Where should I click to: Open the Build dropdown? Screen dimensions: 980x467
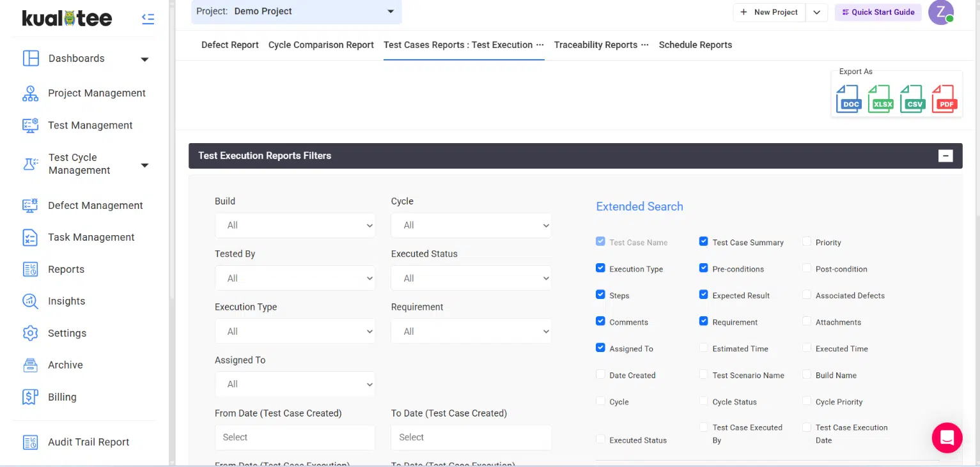(295, 226)
